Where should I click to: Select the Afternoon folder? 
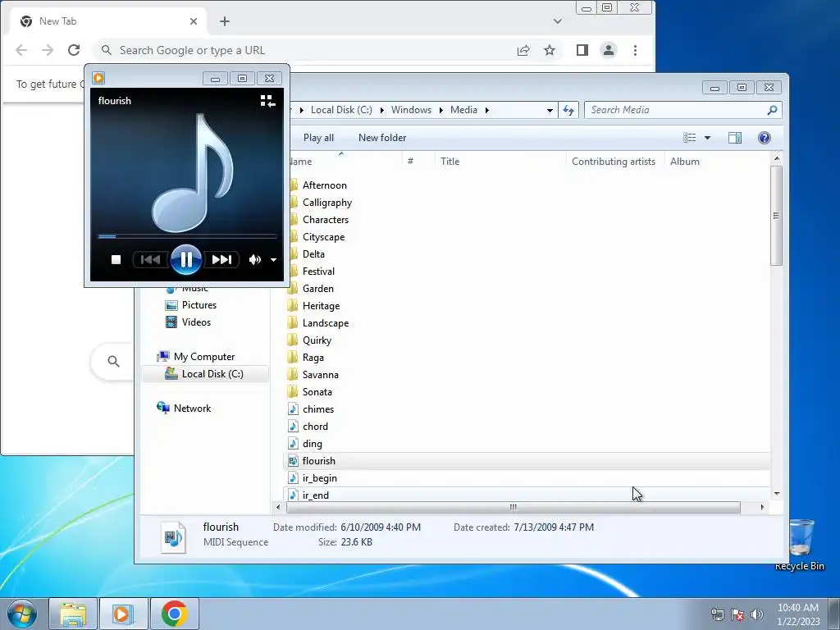(x=324, y=185)
